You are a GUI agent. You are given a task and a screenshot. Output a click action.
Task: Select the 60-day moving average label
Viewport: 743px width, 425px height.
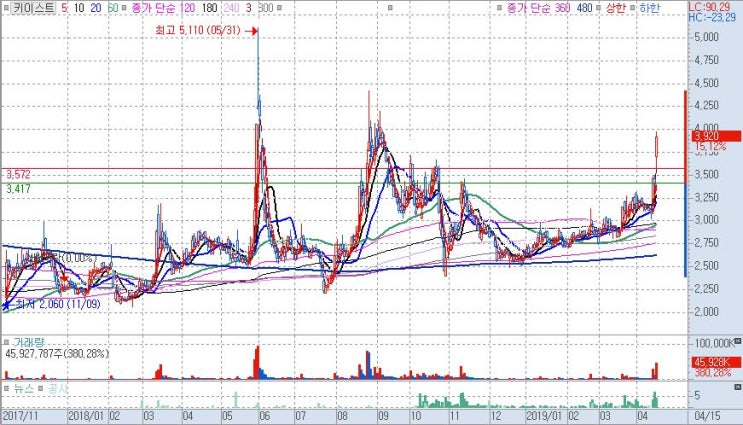point(113,8)
